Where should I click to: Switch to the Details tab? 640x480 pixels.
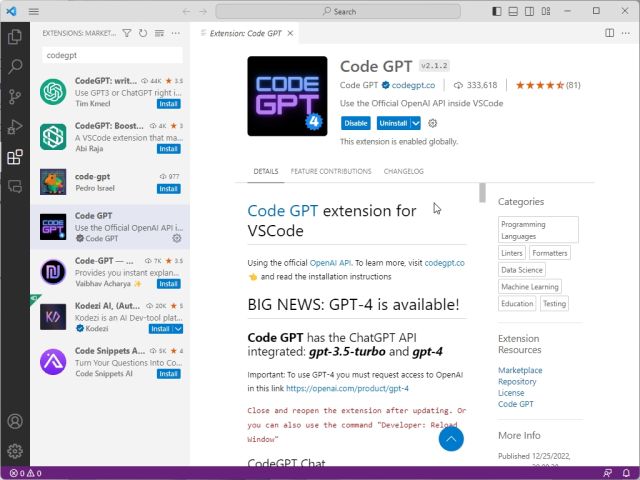pos(266,171)
